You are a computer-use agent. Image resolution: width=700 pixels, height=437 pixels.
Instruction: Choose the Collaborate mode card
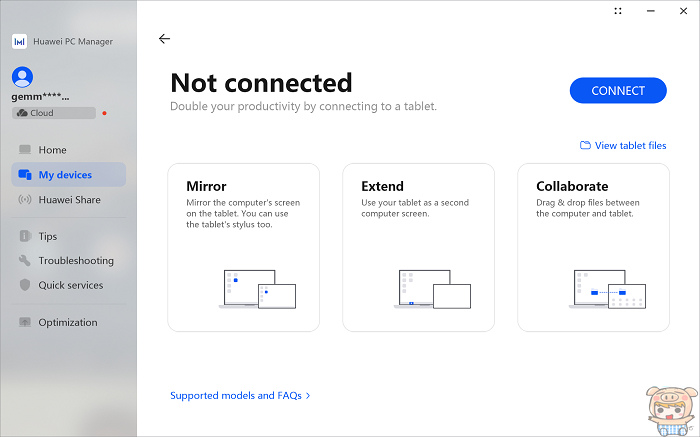point(593,247)
